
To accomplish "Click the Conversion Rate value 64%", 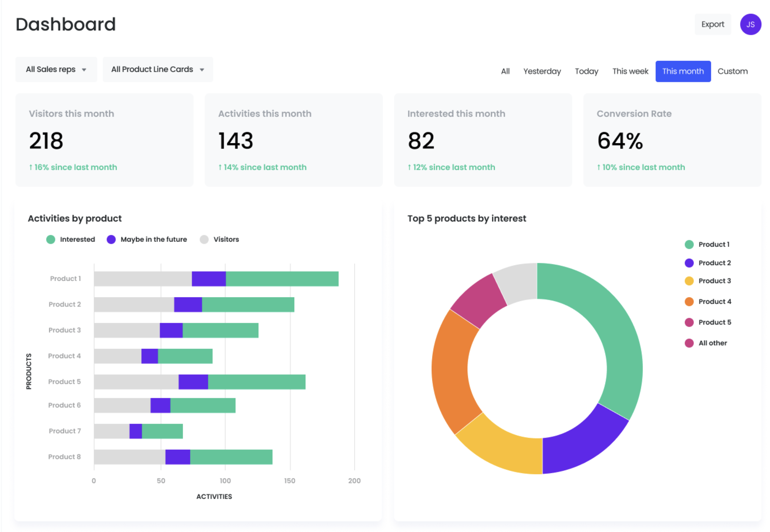I will [620, 140].
